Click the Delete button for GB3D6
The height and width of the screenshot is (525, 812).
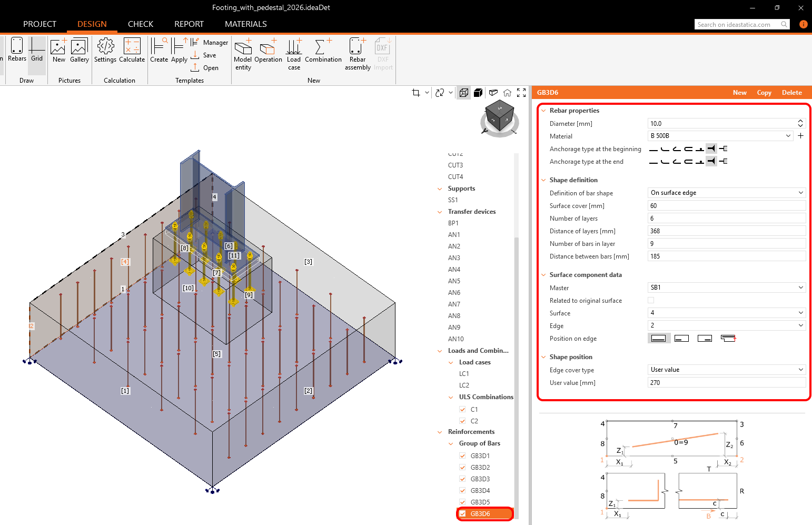coord(791,93)
